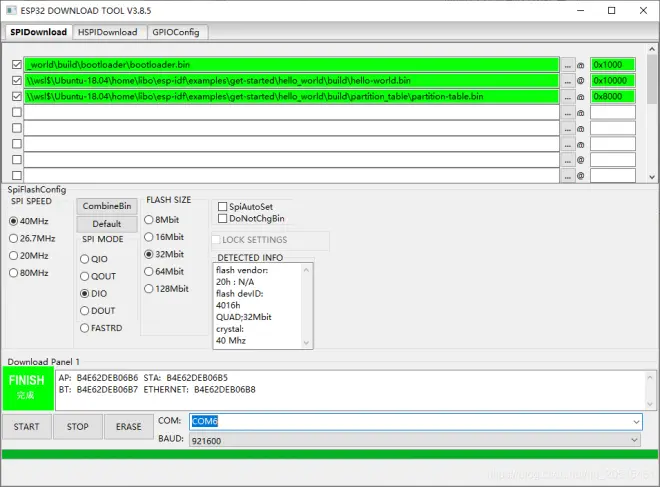This screenshot has width=660, height=487.
Task: Set flash size to 128Mbit
Action: [x=149, y=289]
